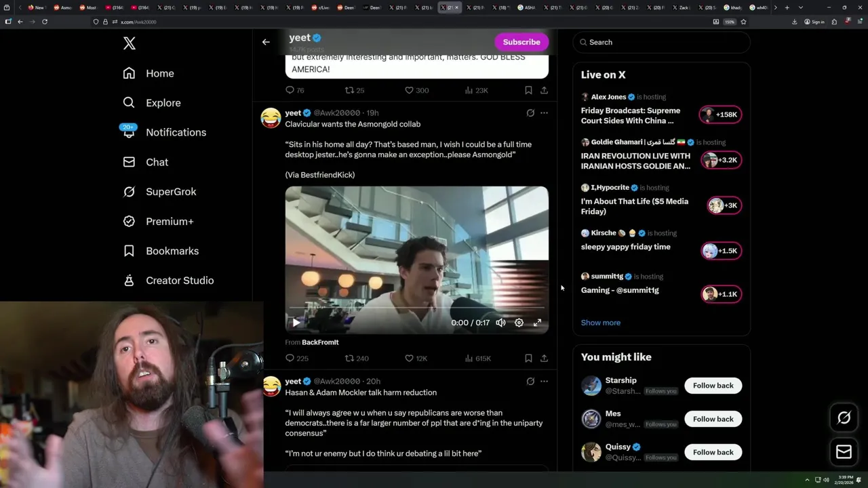This screenshot has height=488, width=868.
Task: Open more options on the Clavicular post
Action: point(544,113)
